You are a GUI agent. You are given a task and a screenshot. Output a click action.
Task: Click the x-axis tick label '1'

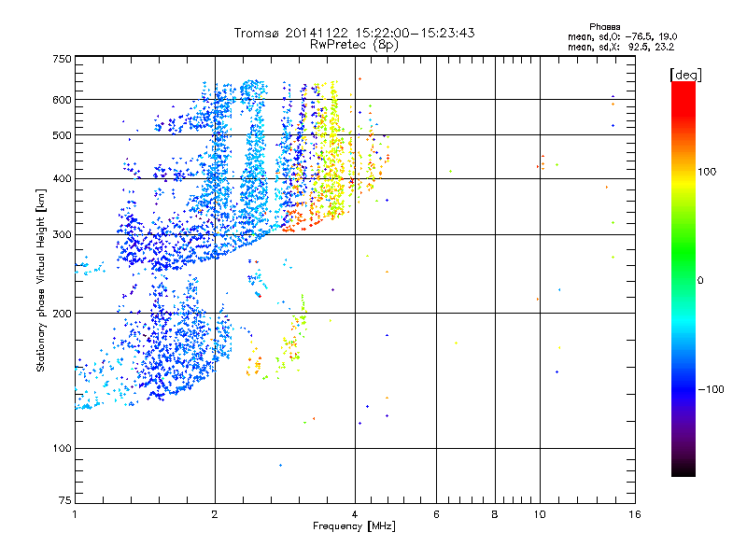tap(75, 514)
